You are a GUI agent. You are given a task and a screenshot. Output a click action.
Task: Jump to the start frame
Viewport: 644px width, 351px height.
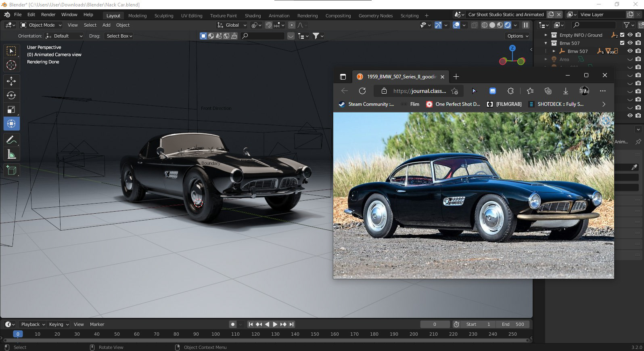pyautogui.click(x=251, y=324)
